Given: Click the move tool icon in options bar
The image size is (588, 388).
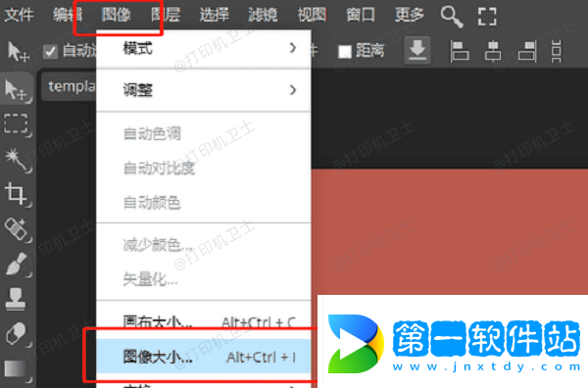Looking at the screenshot, I should tap(18, 51).
